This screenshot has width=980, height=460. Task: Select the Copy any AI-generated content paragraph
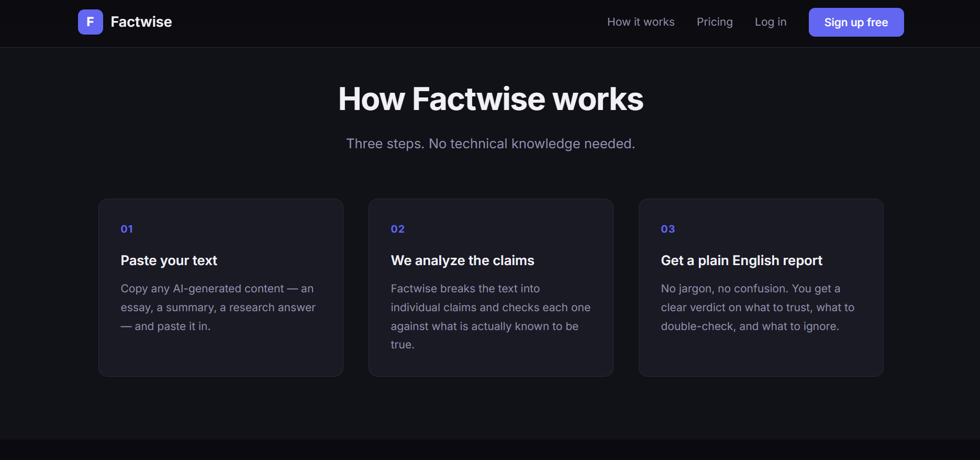(x=218, y=308)
